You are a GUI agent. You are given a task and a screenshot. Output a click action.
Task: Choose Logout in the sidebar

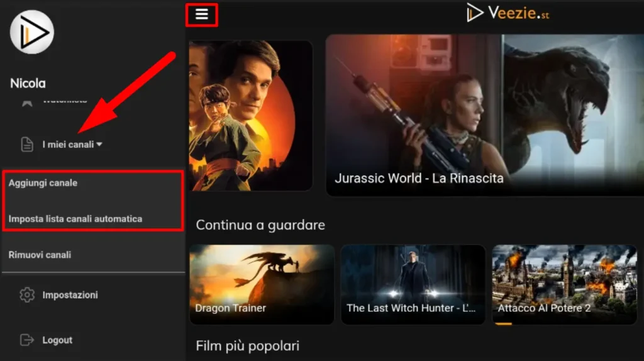click(x=57, y=340)
